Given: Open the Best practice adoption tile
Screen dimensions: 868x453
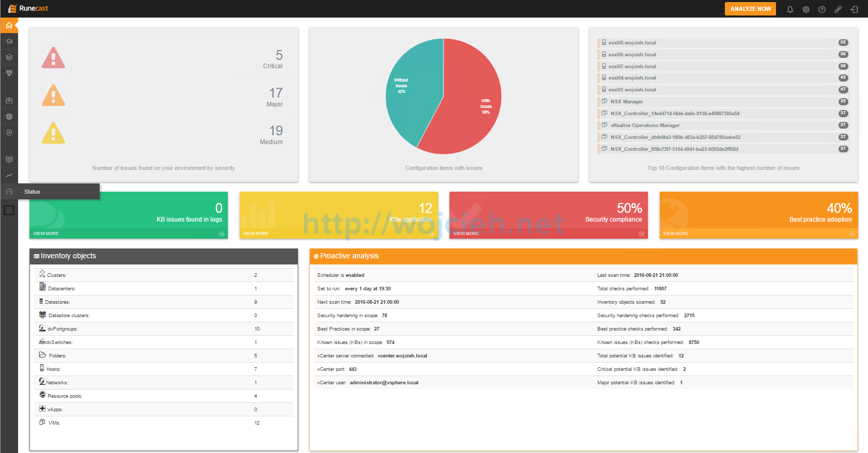Looking at the screenshot, I should coord(758,215).
